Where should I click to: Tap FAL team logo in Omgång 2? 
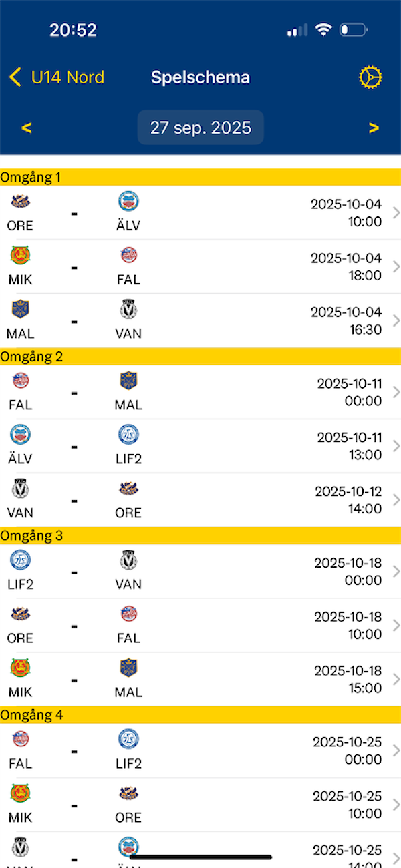20,381
